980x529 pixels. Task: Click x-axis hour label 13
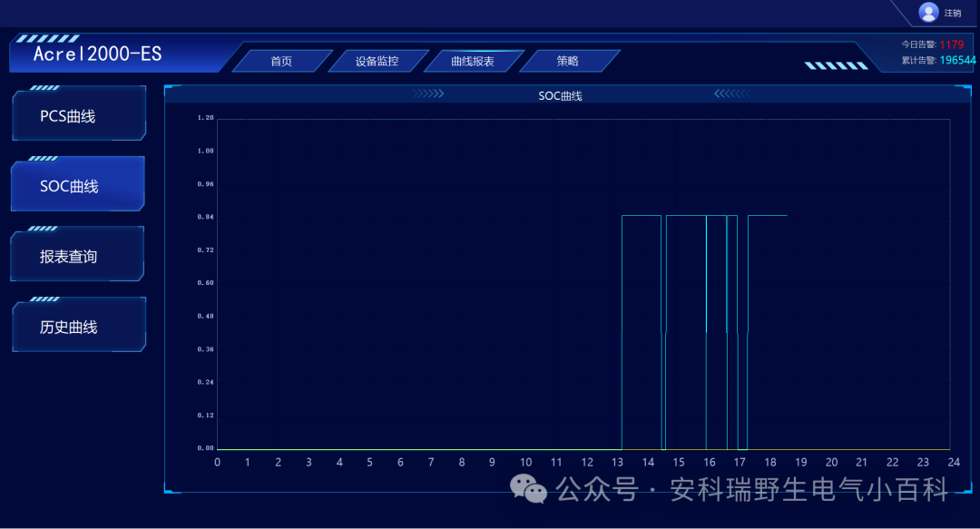click(618, 462)
